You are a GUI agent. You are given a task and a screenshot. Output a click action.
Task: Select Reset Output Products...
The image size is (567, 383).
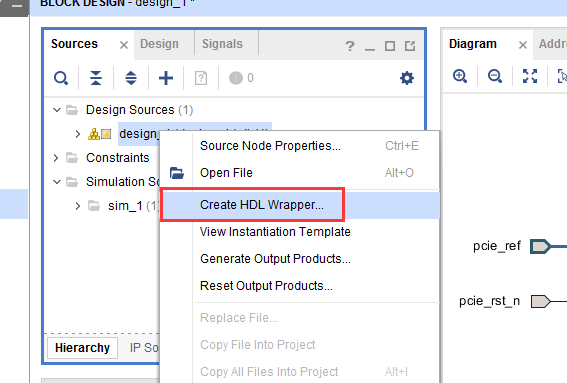(x=300, y=286)
